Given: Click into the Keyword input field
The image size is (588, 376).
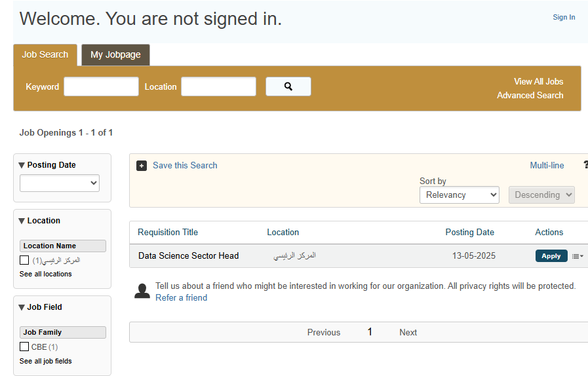Looking at the screenshot, I should (x=101, y=86).
